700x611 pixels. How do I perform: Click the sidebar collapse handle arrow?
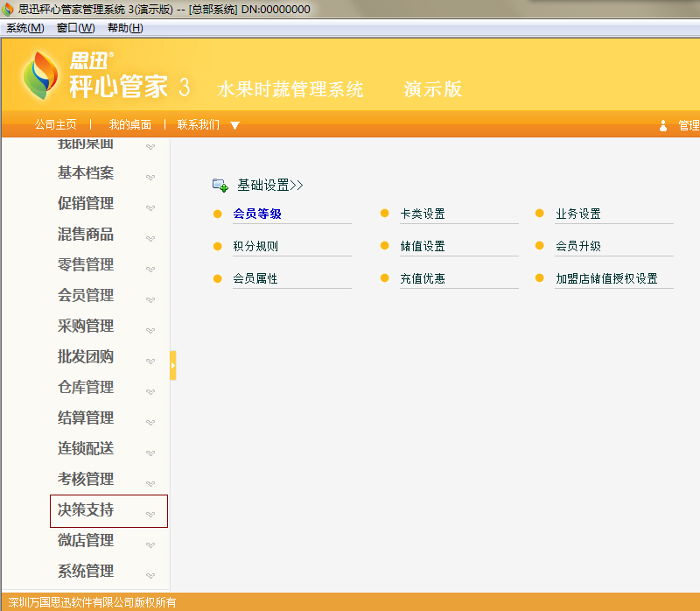coord(173,365)
